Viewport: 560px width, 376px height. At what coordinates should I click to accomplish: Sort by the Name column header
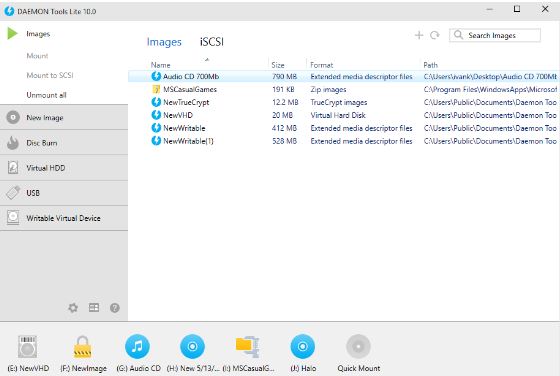[160, 65]
